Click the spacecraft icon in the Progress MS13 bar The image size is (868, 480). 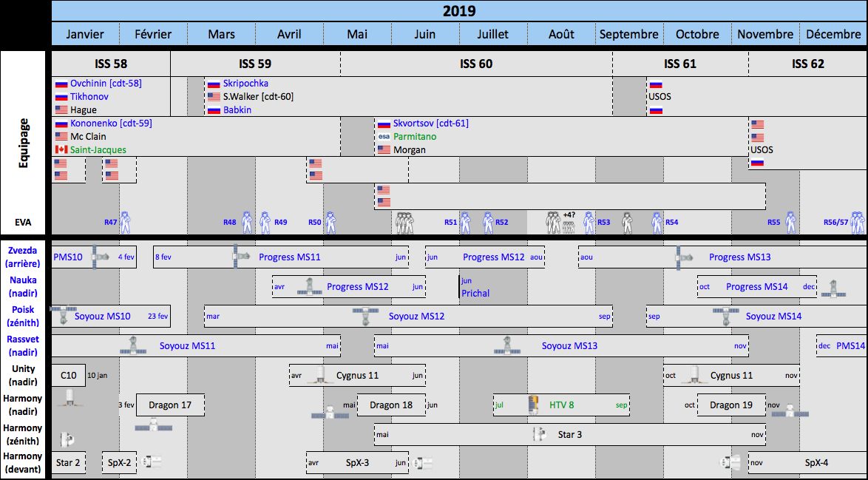click(x=684, y=257)
